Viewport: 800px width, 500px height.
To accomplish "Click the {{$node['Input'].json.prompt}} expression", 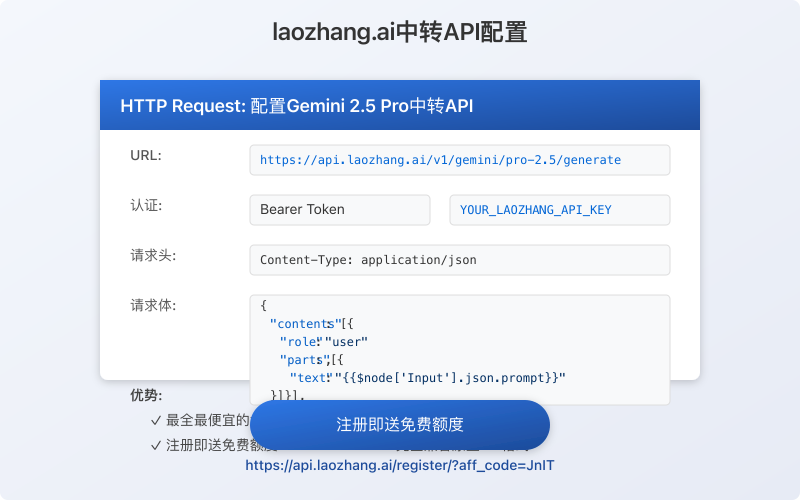I will point(451,378).
